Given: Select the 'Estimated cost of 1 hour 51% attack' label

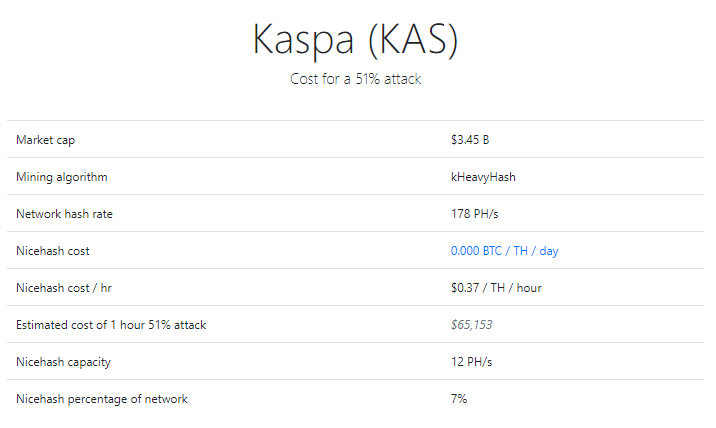Looking at the screenshot, I should click(x=111, y=325).
